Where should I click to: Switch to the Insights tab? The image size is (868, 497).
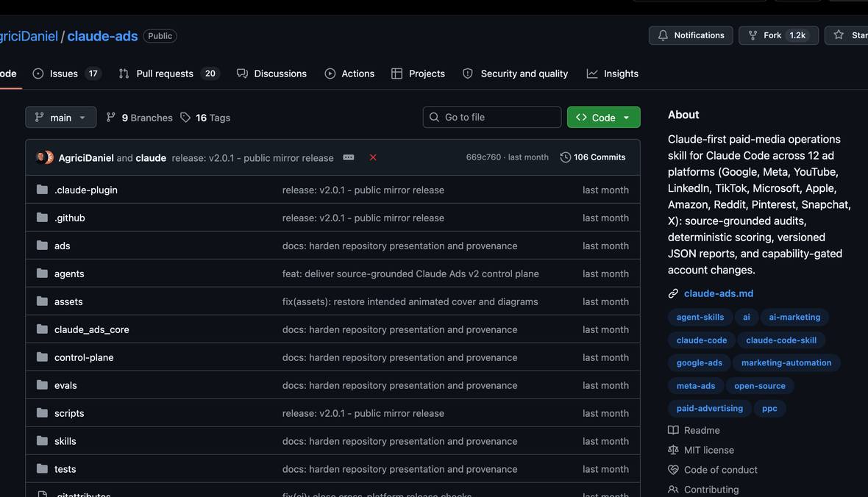click(612, 74)
